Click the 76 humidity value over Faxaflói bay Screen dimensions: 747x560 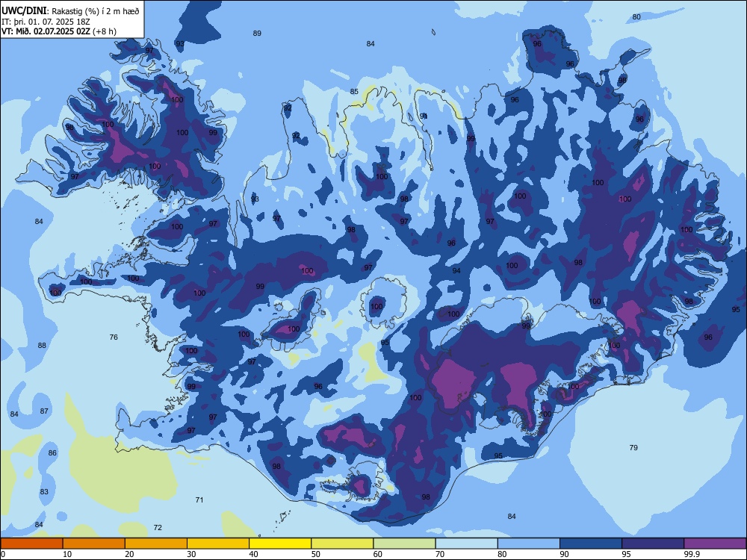pyautogui.click(x=114, y=337)
